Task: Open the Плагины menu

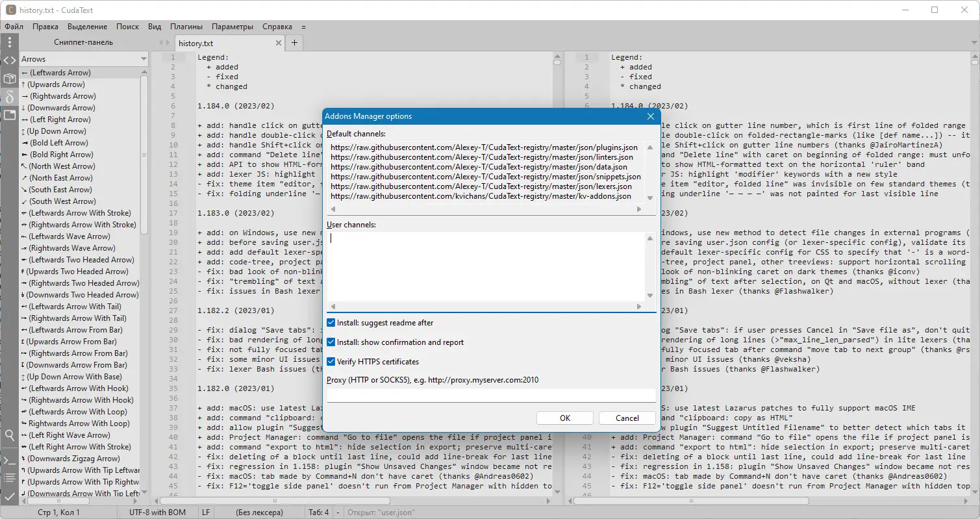Action: 186,27
